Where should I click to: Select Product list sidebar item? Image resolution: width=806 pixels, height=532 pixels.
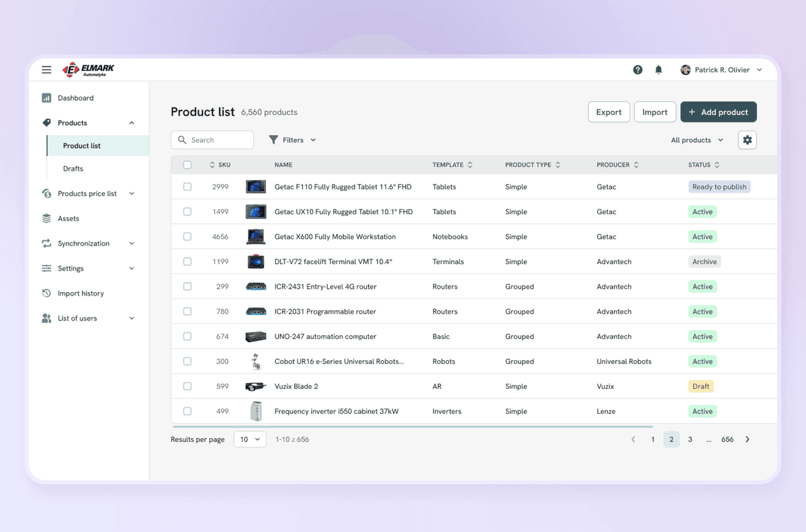(98, 146)
